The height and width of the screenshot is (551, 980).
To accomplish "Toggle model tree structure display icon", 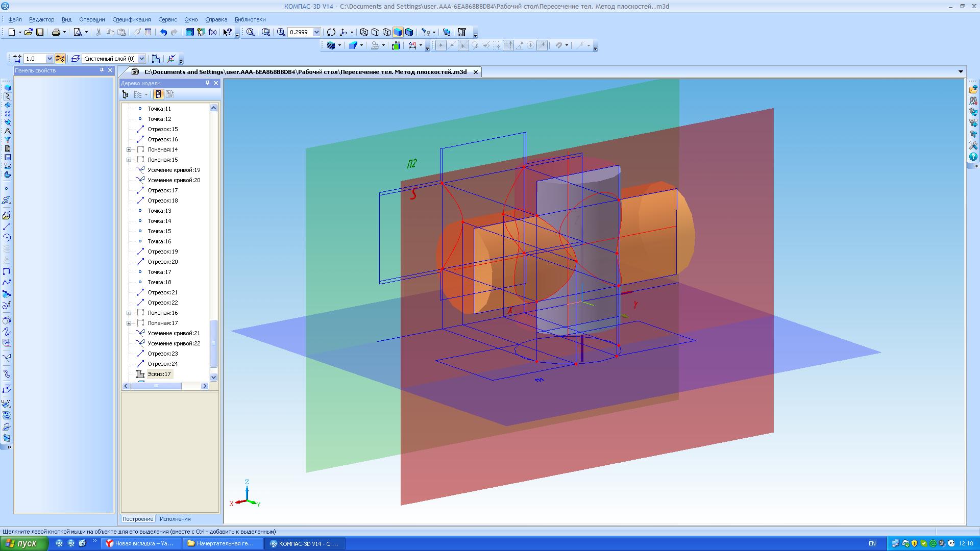I will 126,94.
